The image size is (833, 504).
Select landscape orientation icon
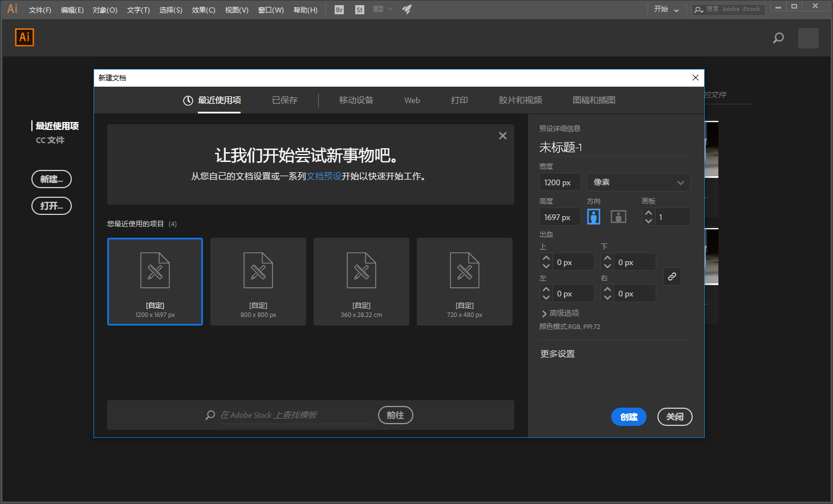coord(619,217)
